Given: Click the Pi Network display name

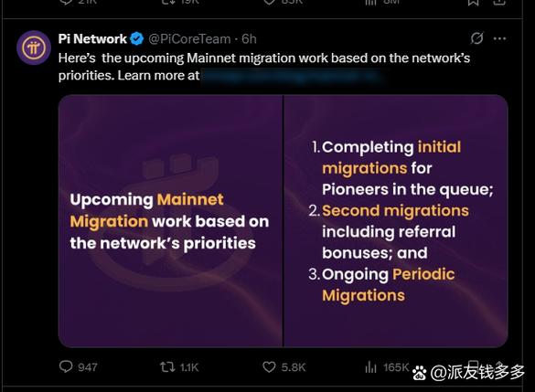Looking at the screenshot, I should point(92,39).
